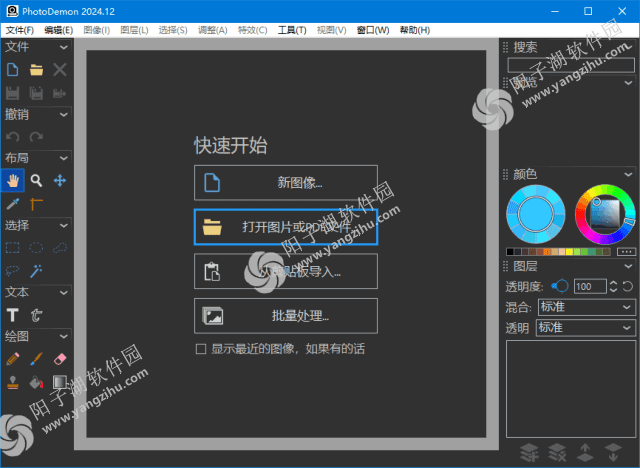
Task: Click the move layer up icon
Action: tap(585, 452)
